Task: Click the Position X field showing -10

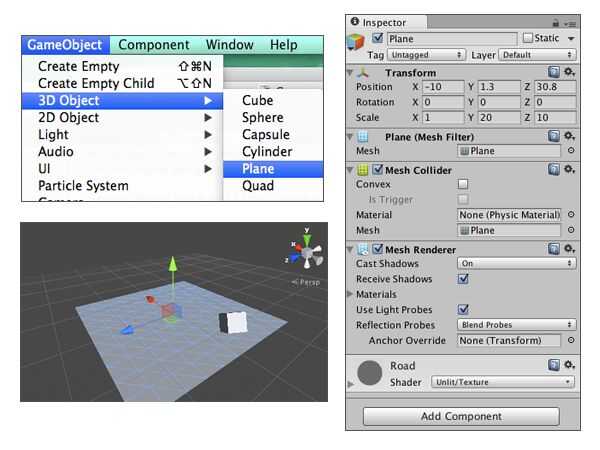Action: pos(443,87)
